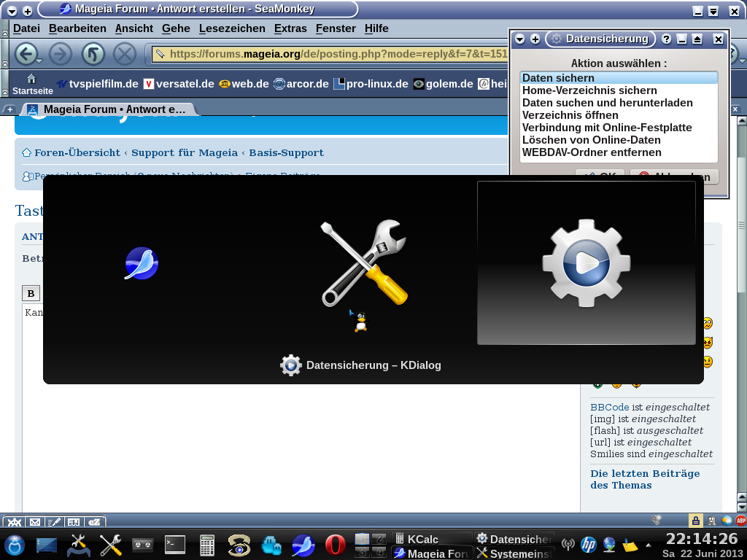Toggle the navigation toolbar grippy

(x=5, y=54)
